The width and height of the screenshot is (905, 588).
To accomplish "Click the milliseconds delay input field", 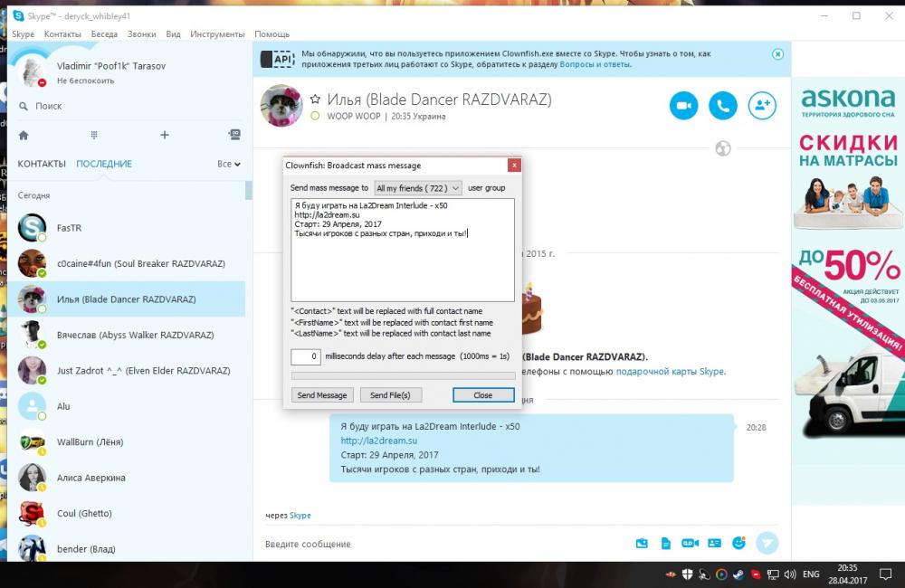I will pos(306,357).
